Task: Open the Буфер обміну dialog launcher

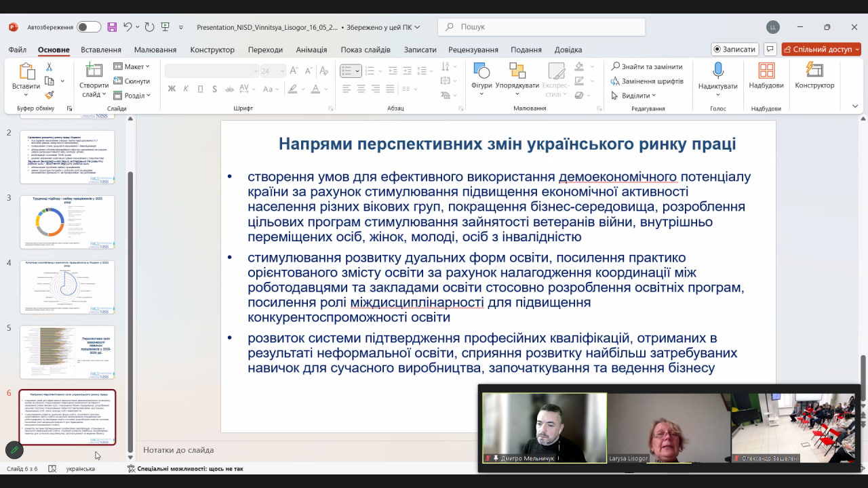Action: click(x=69, y=108)
